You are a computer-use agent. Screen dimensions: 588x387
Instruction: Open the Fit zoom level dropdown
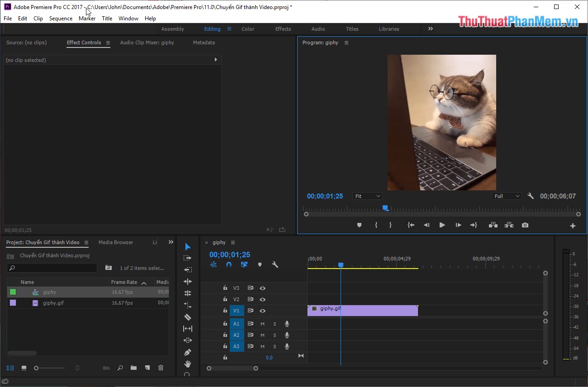[367, 196]
